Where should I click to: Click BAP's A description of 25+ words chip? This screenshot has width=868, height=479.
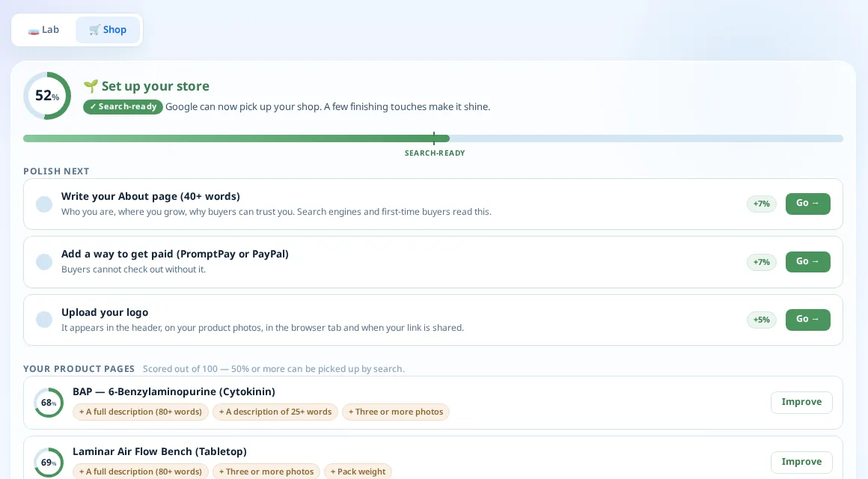click(275, 412)
